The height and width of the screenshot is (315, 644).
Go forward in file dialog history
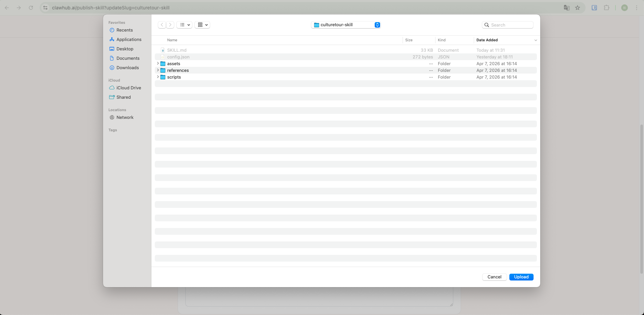(x=170, y=25)
